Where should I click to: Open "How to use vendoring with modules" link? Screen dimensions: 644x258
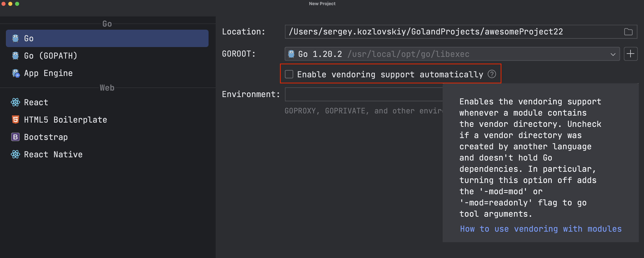pos(541,229)
